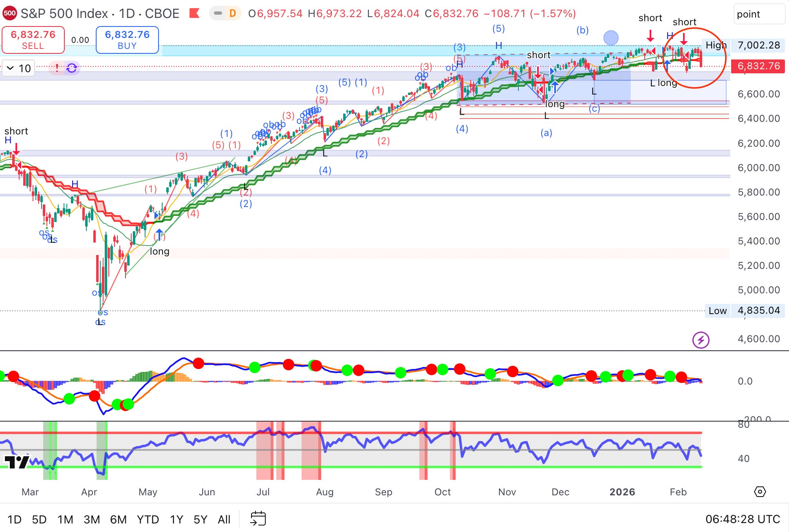Click the red exclamation warning icon

click(x=57, y=68)
